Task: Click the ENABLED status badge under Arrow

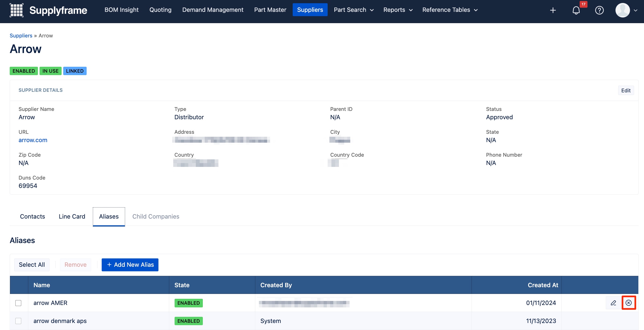Action: [x=24, y=71]
